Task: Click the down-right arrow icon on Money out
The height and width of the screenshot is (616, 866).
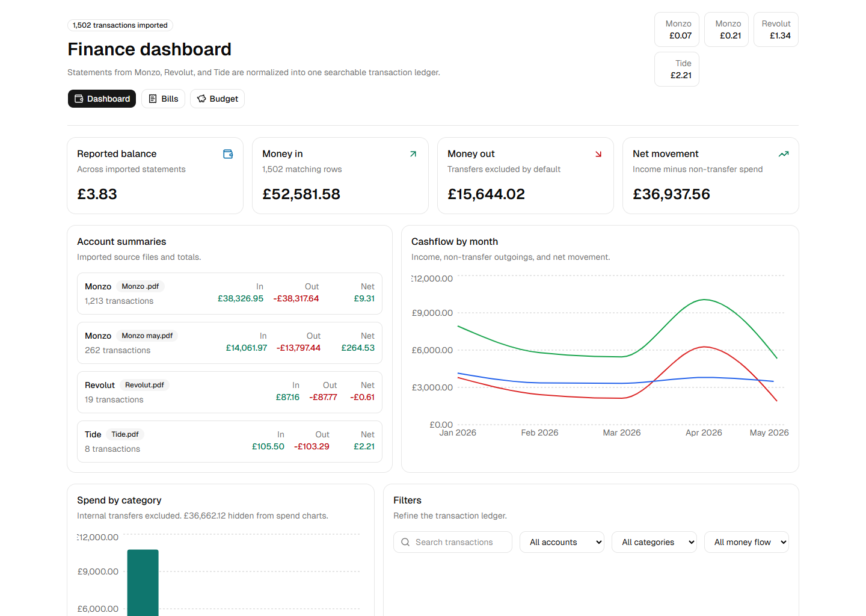Action: [598, 154]
